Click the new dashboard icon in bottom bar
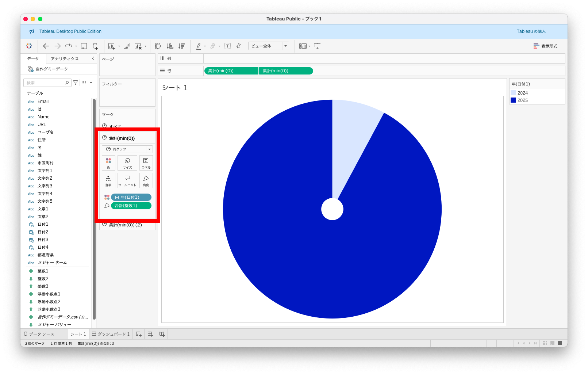588x374 pixels. (x=150, y=334)
